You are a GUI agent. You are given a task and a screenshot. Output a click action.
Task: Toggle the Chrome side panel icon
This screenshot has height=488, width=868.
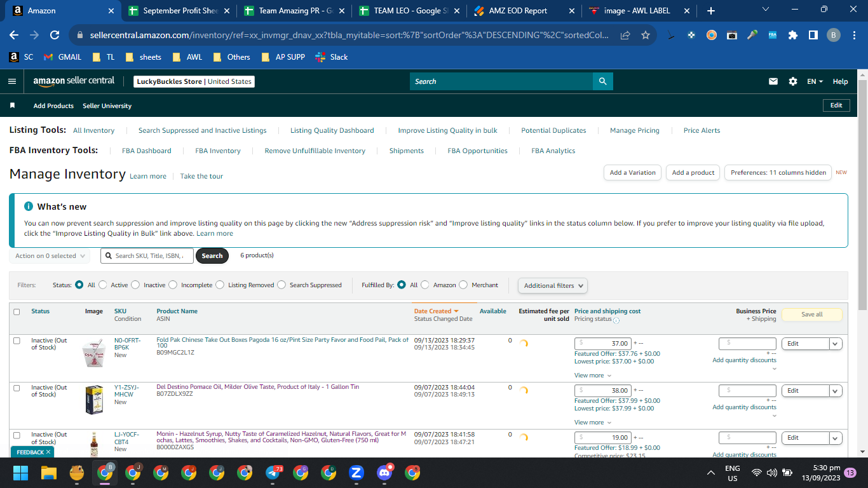coord(813,36)
